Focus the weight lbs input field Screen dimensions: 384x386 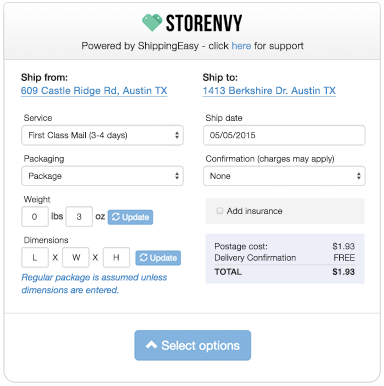(35, 217)
